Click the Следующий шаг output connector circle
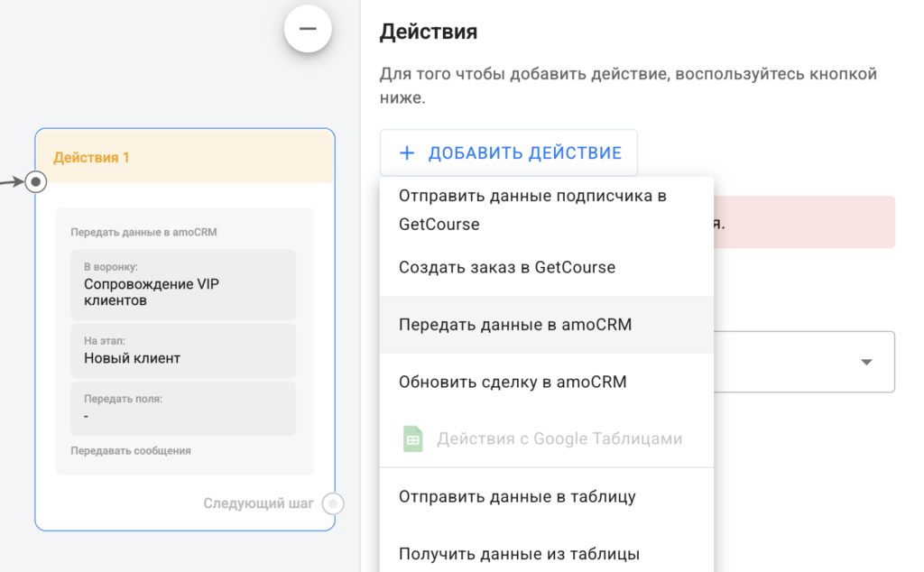 [333, 503]
